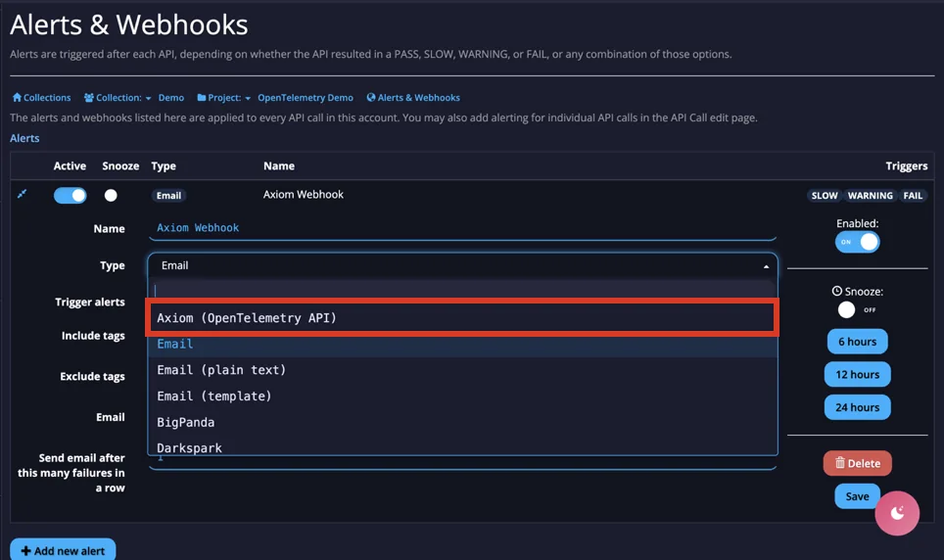
Task: Click the Name column header
Action: 279,165
